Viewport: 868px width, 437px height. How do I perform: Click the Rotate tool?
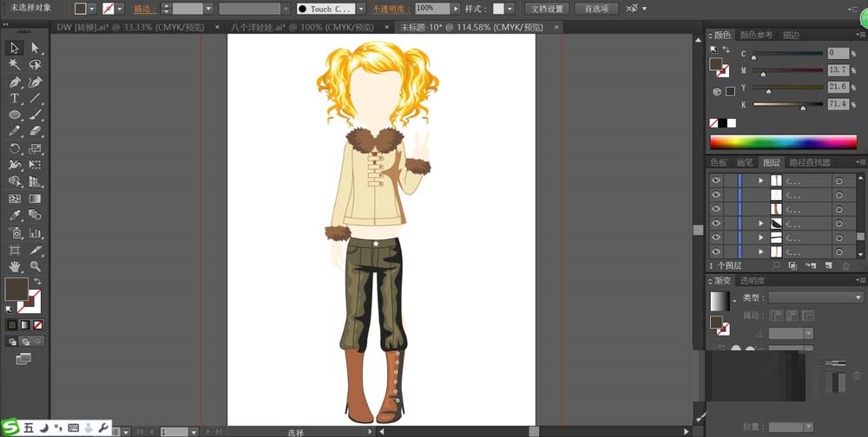tap(15, 148)
